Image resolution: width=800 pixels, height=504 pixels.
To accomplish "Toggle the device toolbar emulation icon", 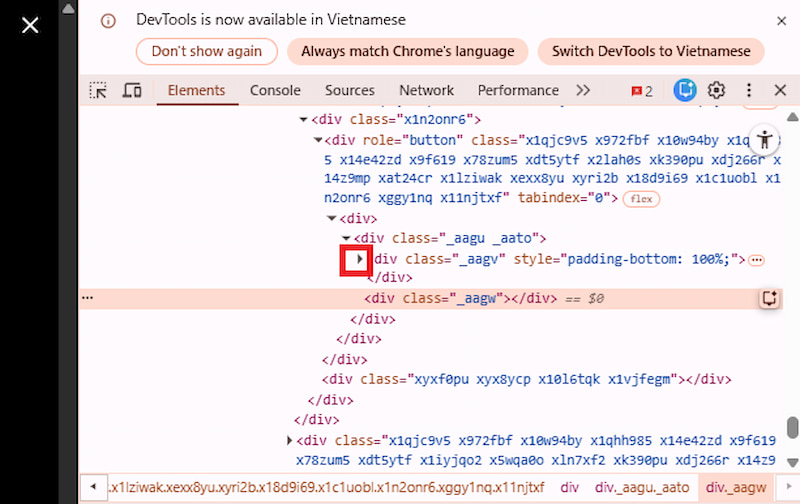I will 132,90.
